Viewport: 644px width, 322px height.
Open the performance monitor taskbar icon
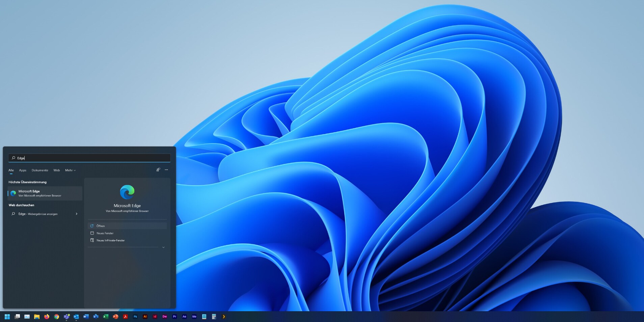tap(27, 317)
